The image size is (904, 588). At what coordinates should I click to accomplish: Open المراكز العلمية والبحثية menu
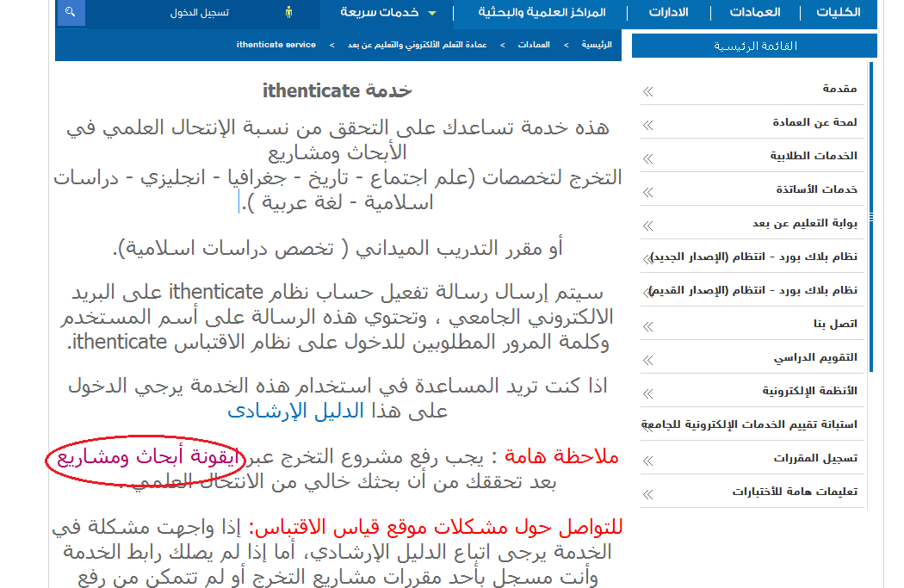coord(542,12)
